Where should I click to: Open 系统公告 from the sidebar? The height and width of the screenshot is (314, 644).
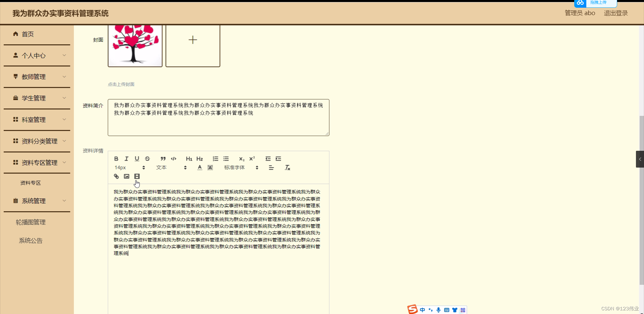point(31,240)
